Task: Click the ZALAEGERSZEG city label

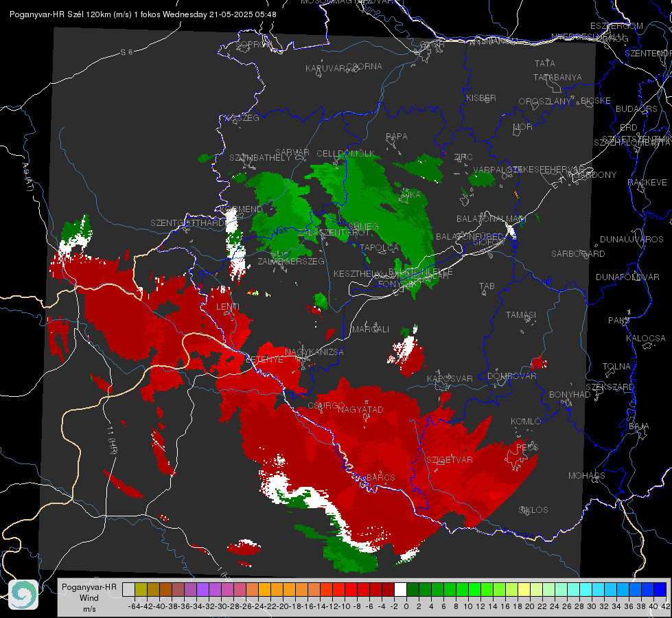Action: (x=291, y=261)
